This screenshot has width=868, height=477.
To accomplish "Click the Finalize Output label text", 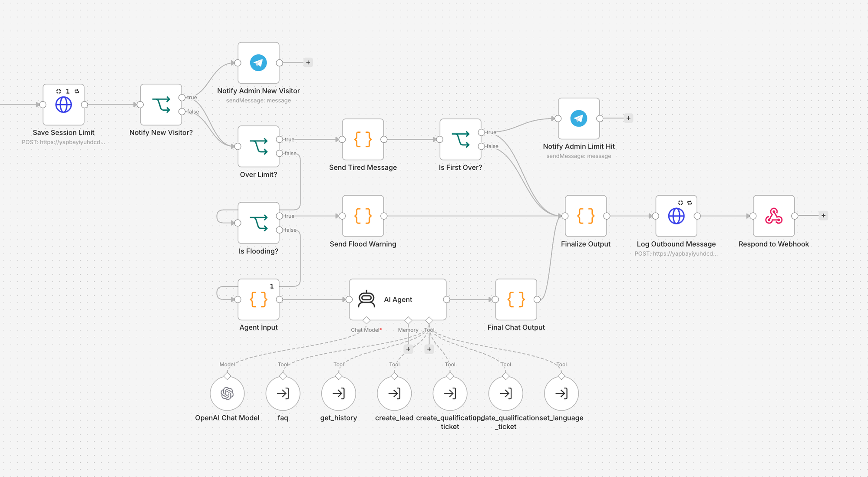I will [586, 244].
